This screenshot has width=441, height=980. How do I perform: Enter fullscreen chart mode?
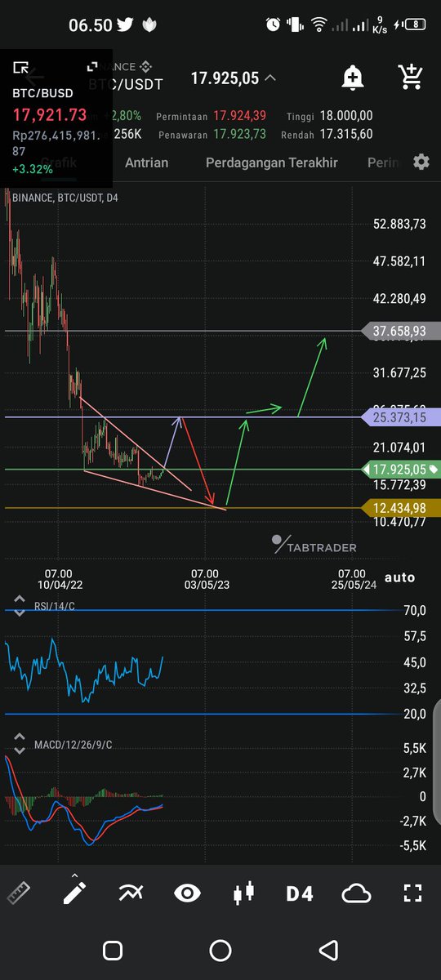click(x=413, y=893)
